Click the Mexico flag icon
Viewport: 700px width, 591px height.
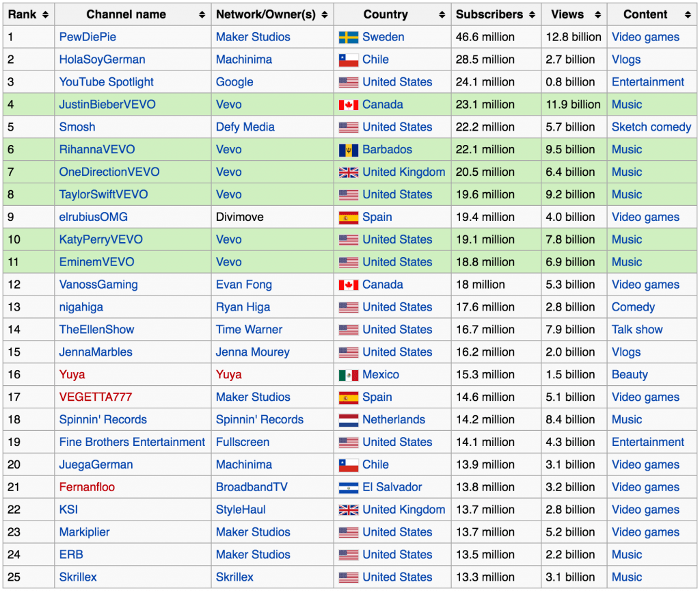pos(348,376)
